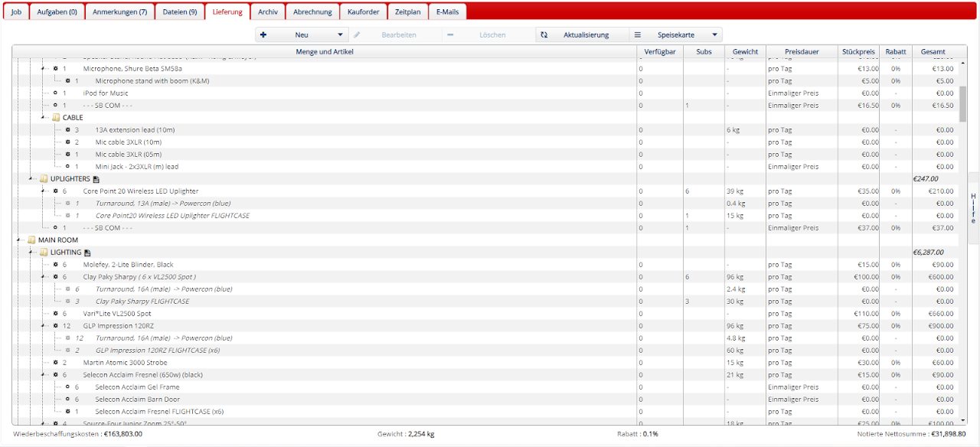This screenshot has width=980, height=447.
Task: Open the Aufgaben (0) tab
Action: [x=57, y=12]
